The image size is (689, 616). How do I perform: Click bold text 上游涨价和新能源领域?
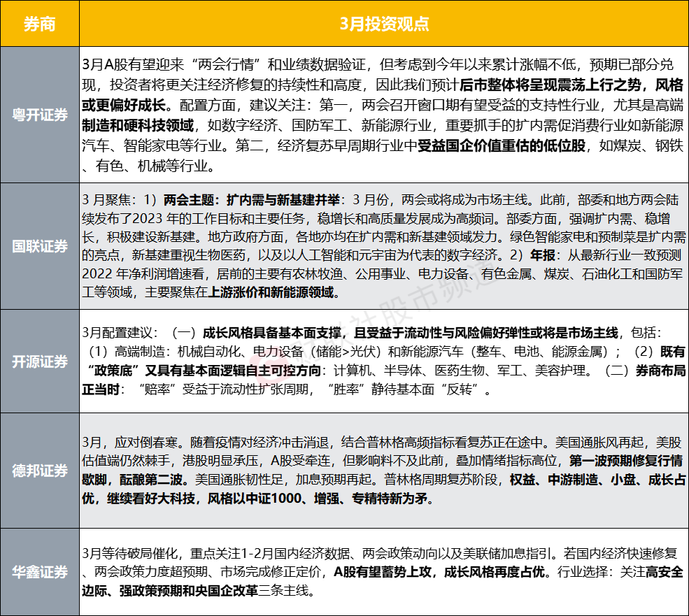[273, 294]
